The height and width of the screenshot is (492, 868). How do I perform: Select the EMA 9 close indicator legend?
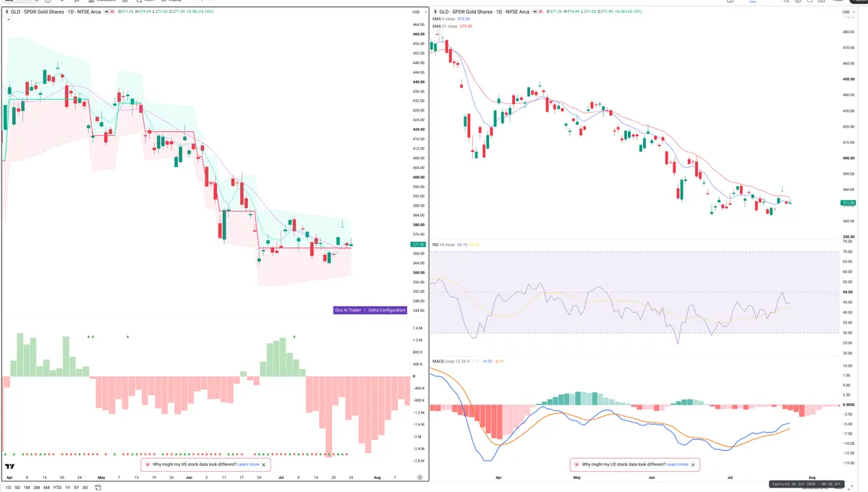click(445, 20)
